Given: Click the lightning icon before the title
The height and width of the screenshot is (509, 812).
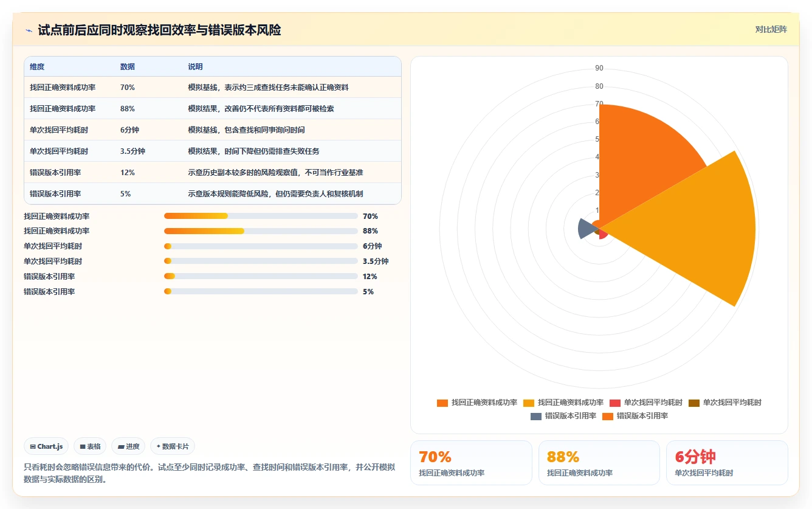Looking at the screenshot, I should [29, 30].
